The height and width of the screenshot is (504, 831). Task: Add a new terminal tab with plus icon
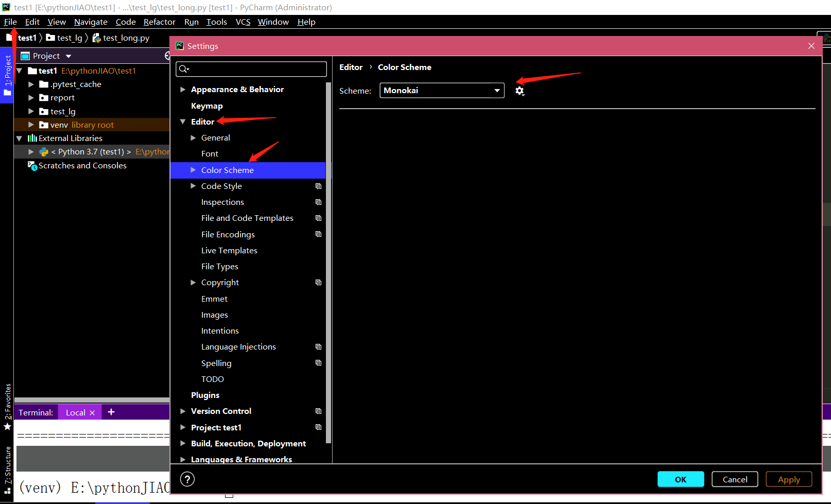[x=111, y=412]
